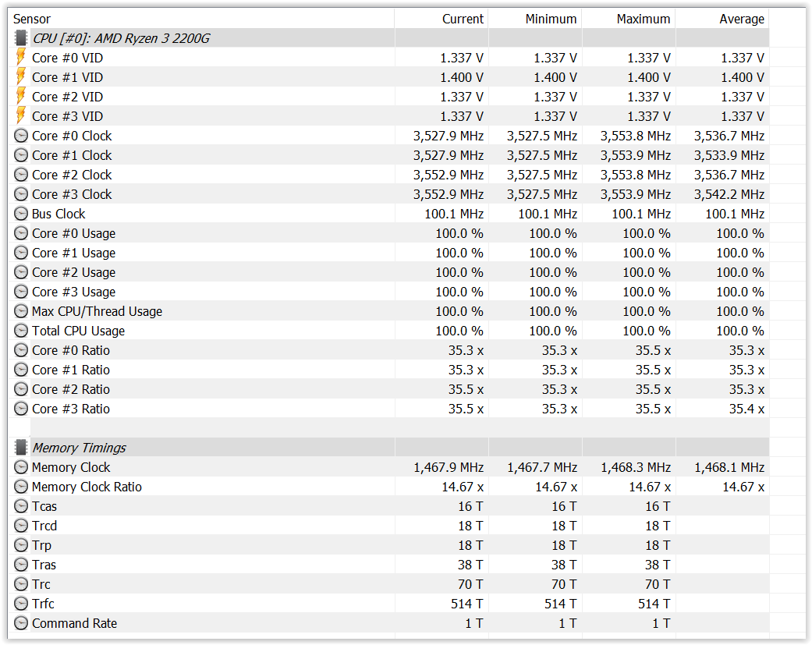Click the Average column header
Screen dimensions: 812x645
pyautogui.click(x=741, y=19)
